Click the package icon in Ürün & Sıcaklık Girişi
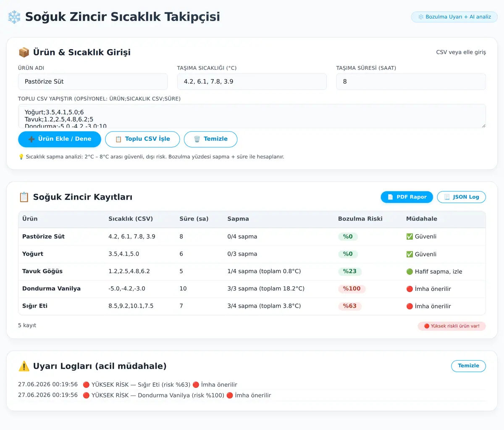504x430 pixels. tap(24, 52)
